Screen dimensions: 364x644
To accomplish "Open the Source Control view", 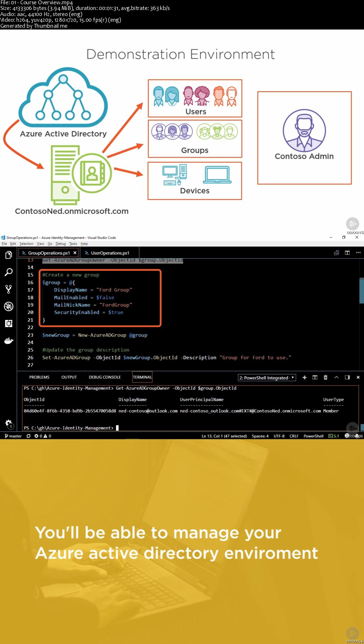I will 9,289.
